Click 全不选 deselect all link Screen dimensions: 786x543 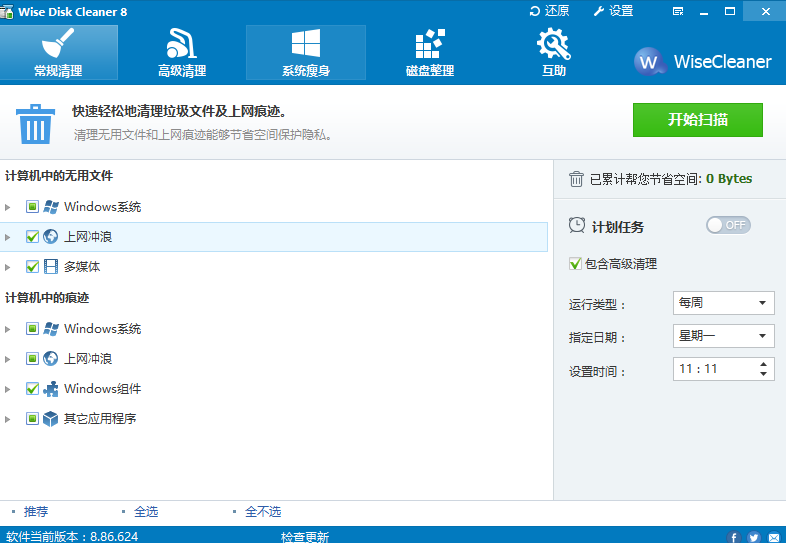[263, 512]
